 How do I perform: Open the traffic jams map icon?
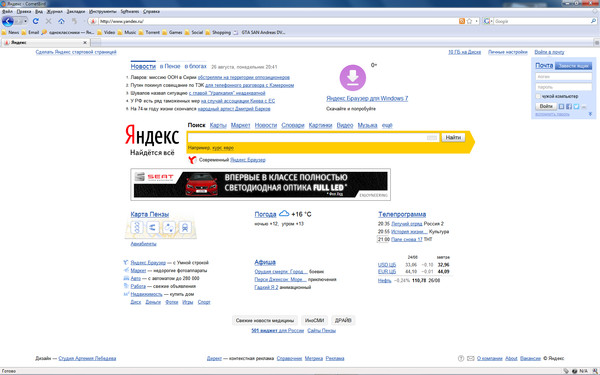(x=137, y=227)
